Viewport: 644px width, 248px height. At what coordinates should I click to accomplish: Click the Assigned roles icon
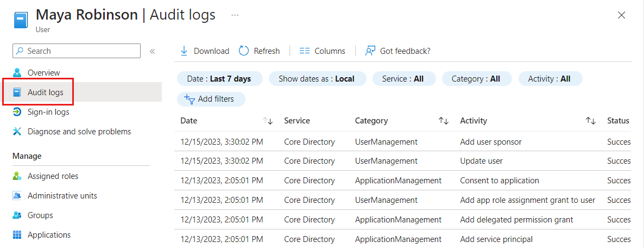click(x=18, y=176)
